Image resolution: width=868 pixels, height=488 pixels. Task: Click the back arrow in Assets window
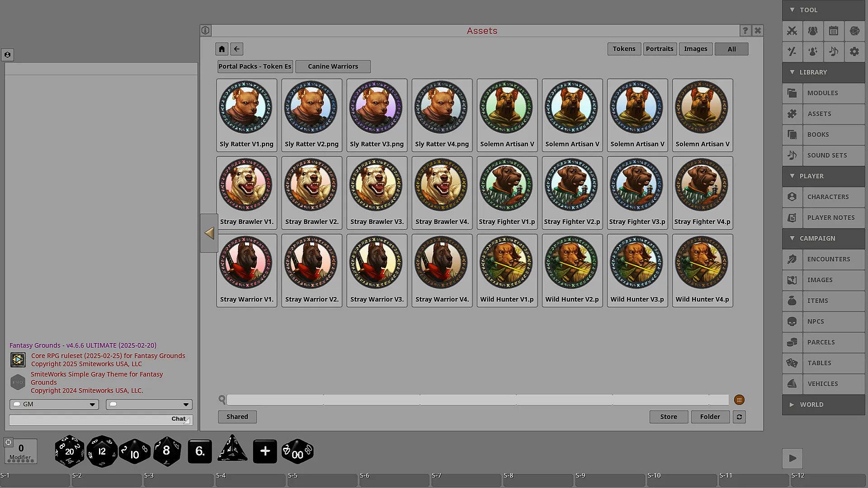click(237, 49)
